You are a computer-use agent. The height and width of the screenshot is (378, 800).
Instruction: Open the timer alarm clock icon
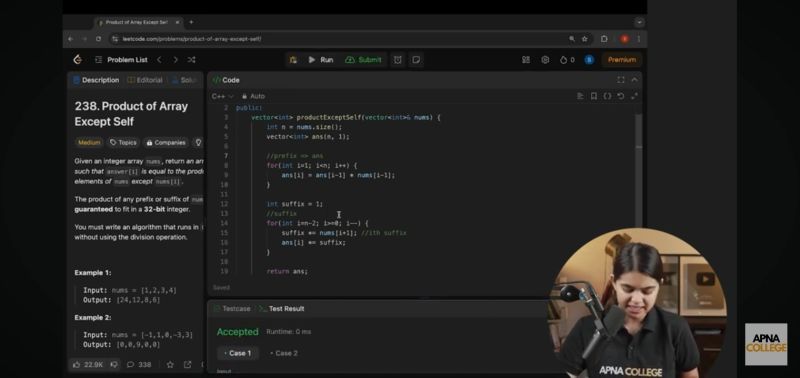pos(397,60)
